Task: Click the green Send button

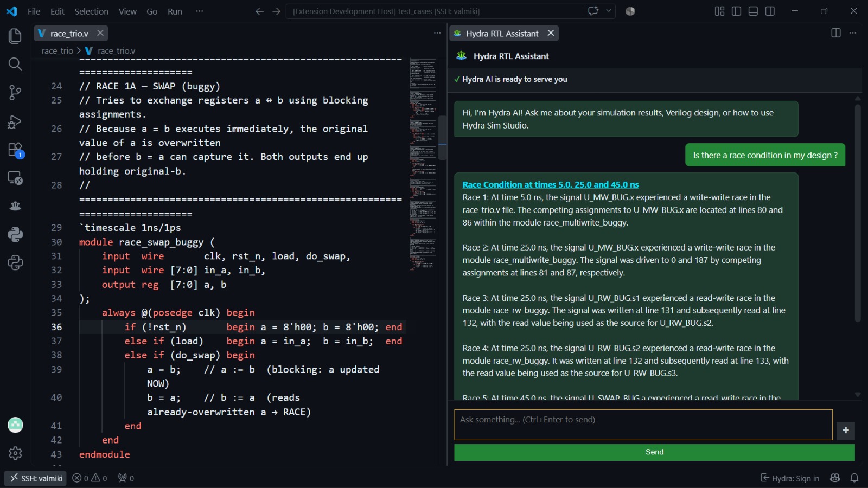Action: [654, 452]
